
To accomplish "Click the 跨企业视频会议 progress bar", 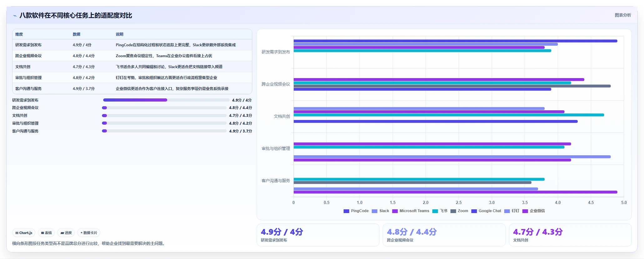I will click(164, 108).
